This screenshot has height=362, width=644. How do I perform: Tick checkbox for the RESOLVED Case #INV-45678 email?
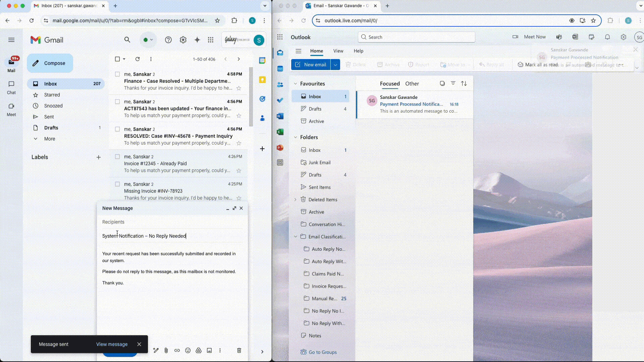coord(117,129)
